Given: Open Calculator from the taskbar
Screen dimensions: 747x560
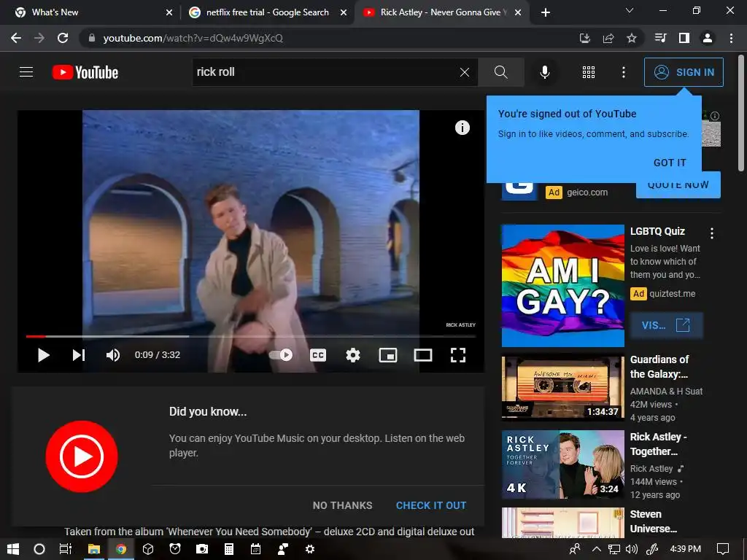Looking at the screenshot, I should coord(229,549).
